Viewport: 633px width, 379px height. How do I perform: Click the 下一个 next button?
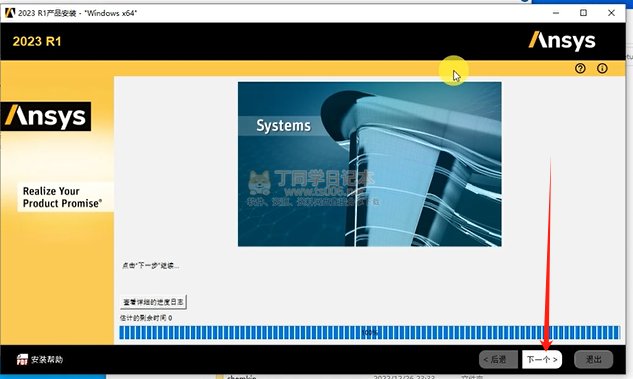tap(542, 359)
